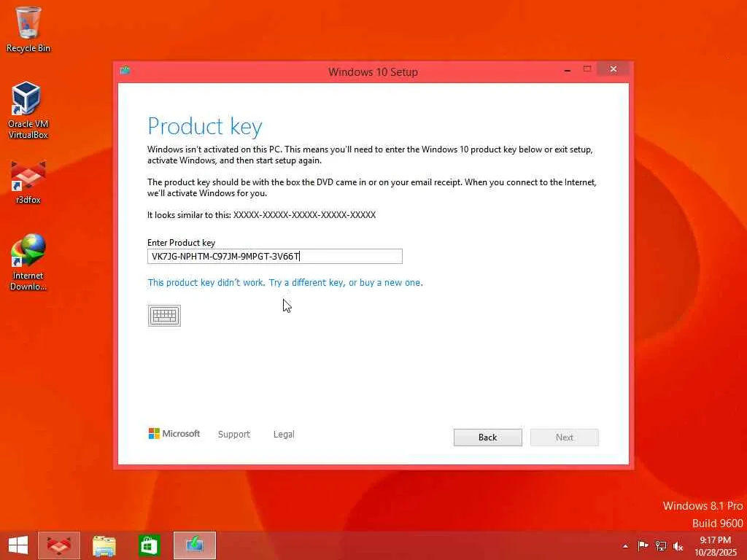Open the on-screen keyboard icon

pos(164,315)
